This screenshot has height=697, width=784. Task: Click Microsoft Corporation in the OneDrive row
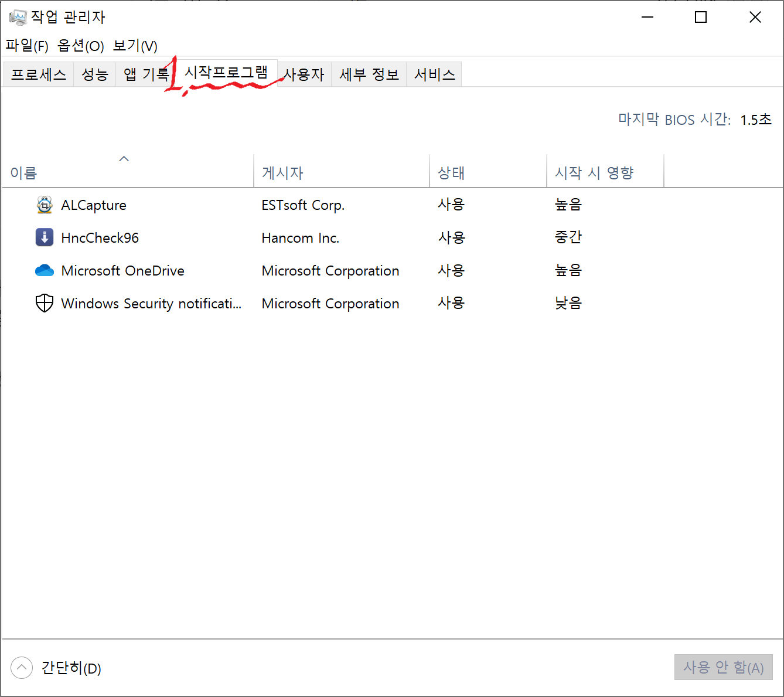(x=330, y=271)
